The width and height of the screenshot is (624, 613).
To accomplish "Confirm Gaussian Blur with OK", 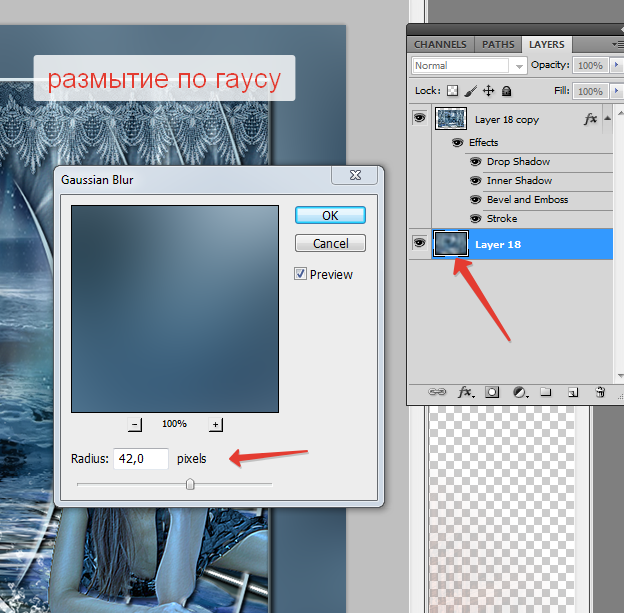I will pos(330,215).
